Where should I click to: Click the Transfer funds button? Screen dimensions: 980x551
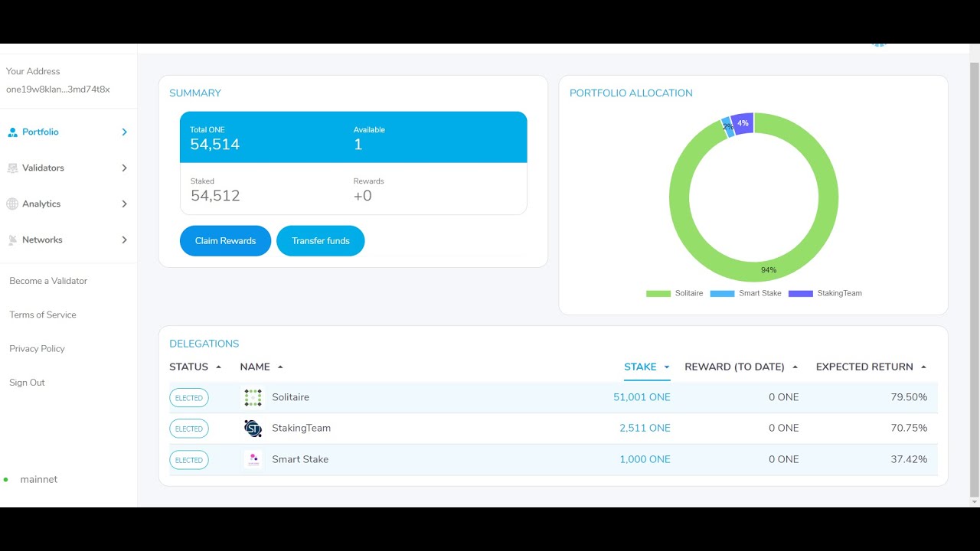coord(321,240)
